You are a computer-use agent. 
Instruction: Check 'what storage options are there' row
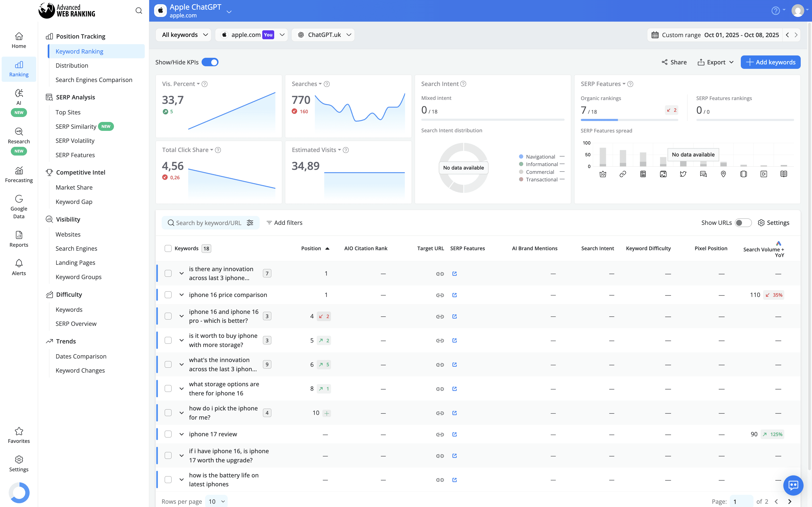[x=168, y=389]
